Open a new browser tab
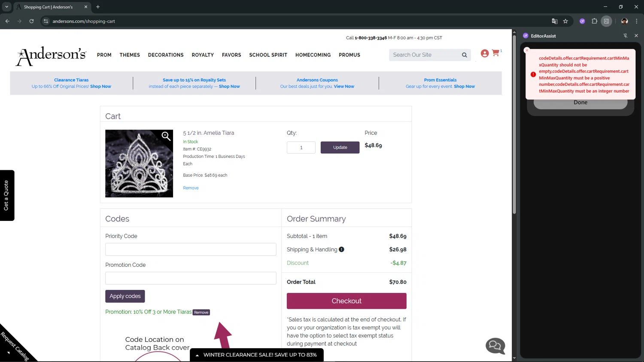Screen dimensions: 644x362 click(98, 7)
